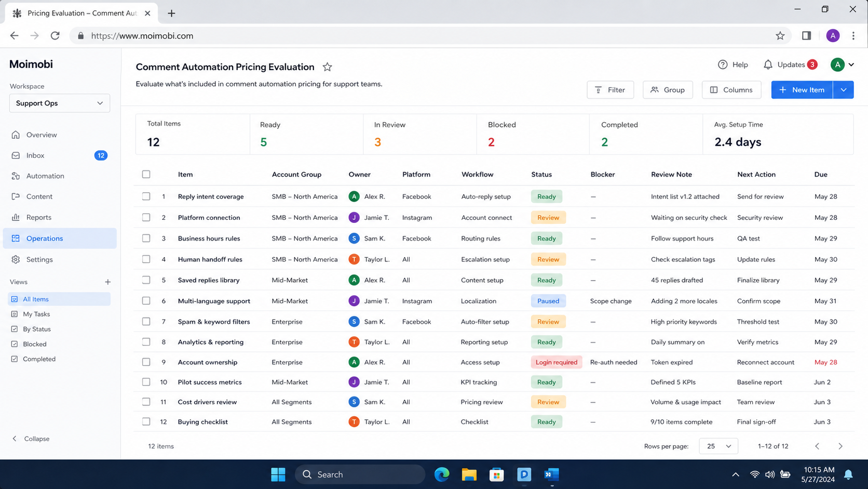Add a new view with plus icon
The width and height of the screenshot is (868, 489).
107,282
